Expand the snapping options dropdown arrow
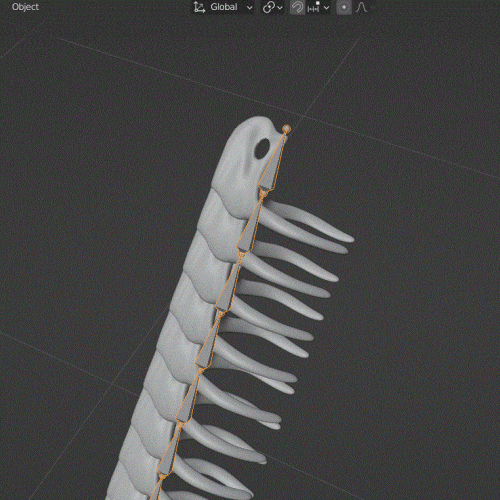The height and width of the screenshot is (500, 500). click(327, 8)
